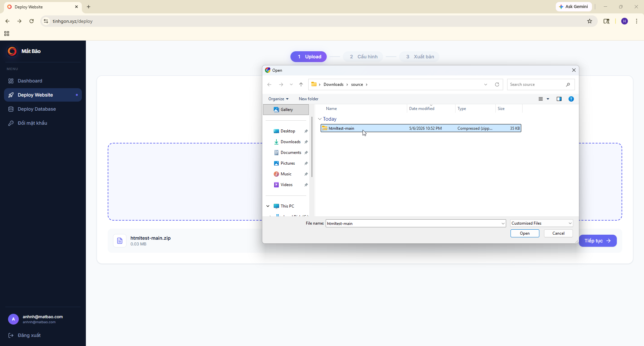Click the Refresh icon in the address bar

pos(497,84)
